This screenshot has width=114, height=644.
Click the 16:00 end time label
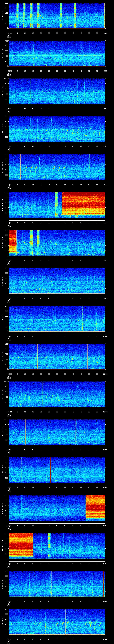105,564
